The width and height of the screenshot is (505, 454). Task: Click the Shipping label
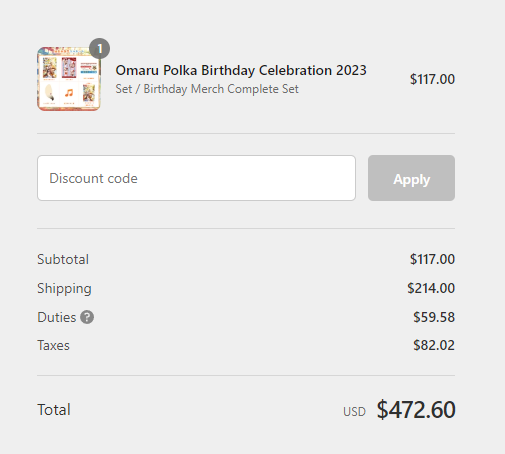point(64,289)
